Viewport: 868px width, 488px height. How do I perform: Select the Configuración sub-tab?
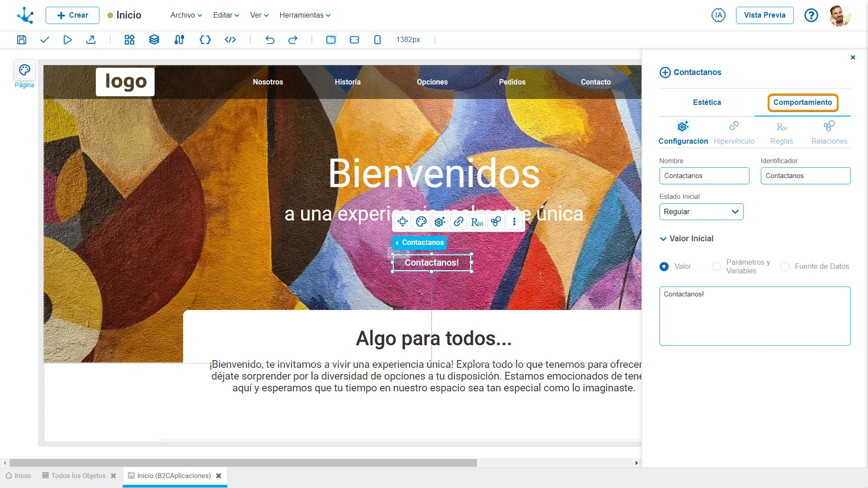[x=683, y=133]
